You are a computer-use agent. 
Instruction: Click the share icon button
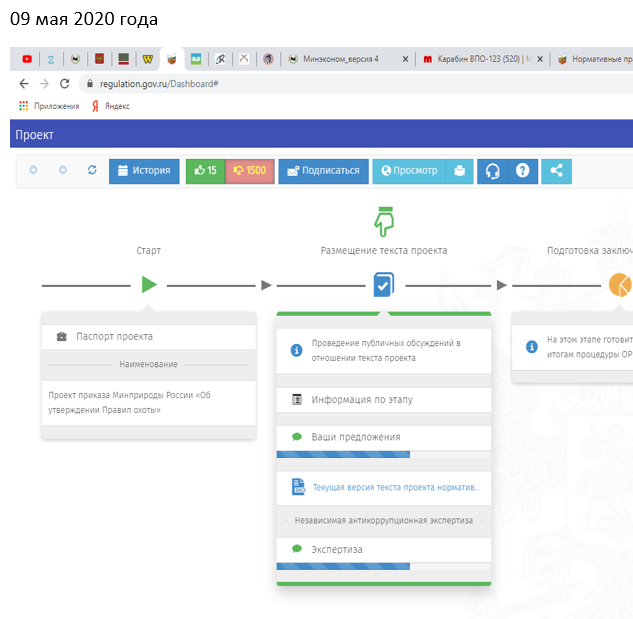point(556,171)
